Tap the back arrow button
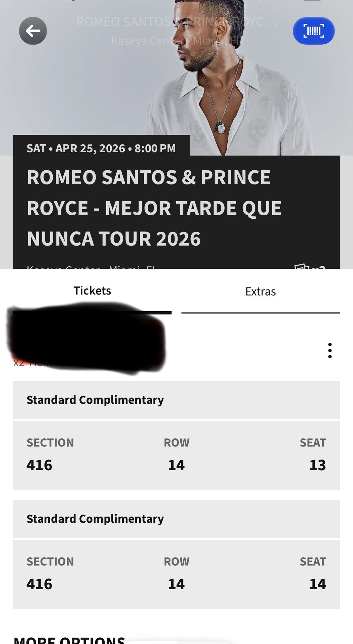 [33, 31]
